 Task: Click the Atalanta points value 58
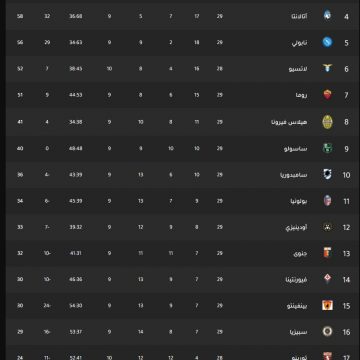[x=20, y=16]
